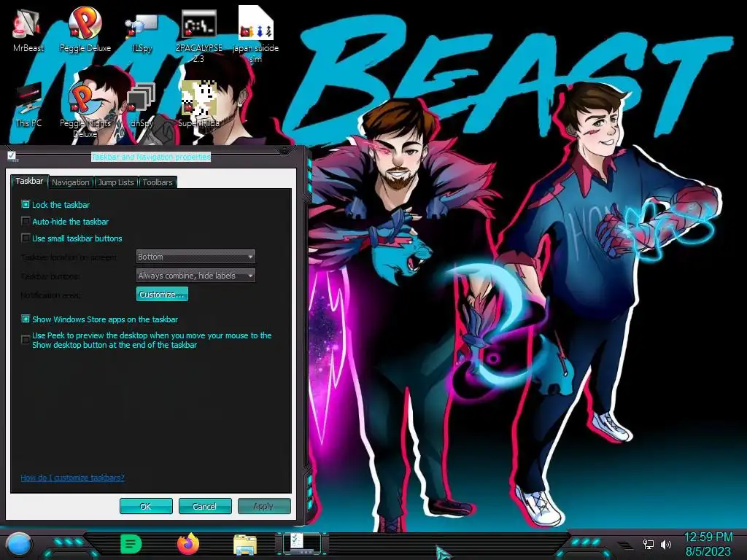Open the green notes app on taskbar
The height and width of the screenshot is (560, 747).
pos(131,544)
